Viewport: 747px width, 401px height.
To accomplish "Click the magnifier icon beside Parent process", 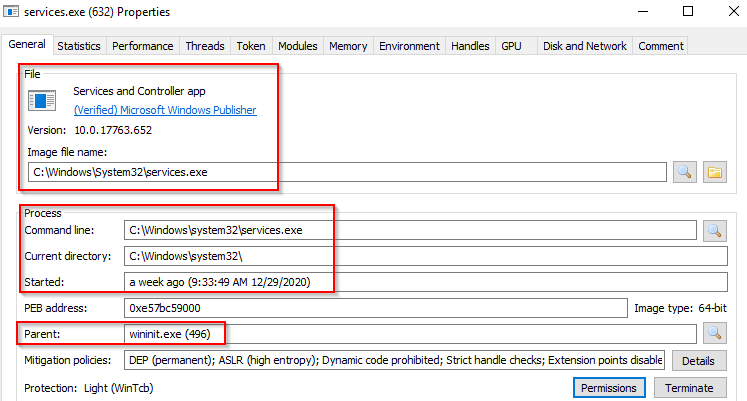I will coord(715,333).
